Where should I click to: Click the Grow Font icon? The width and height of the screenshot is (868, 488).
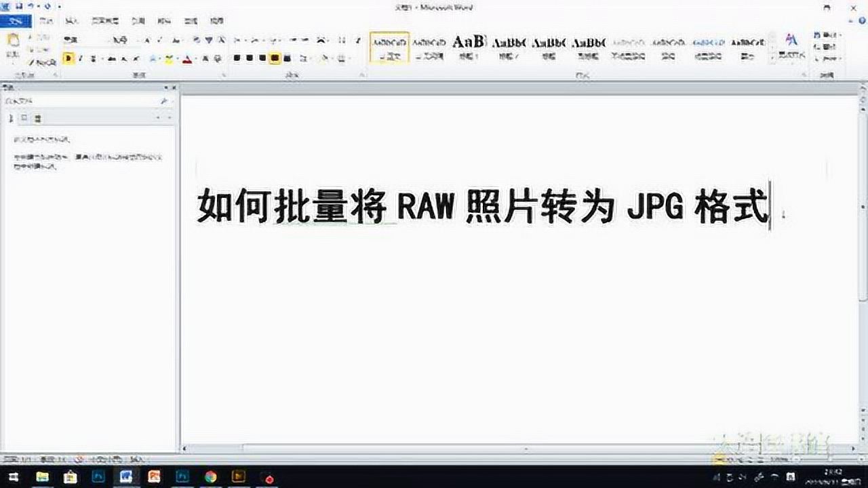147,40
